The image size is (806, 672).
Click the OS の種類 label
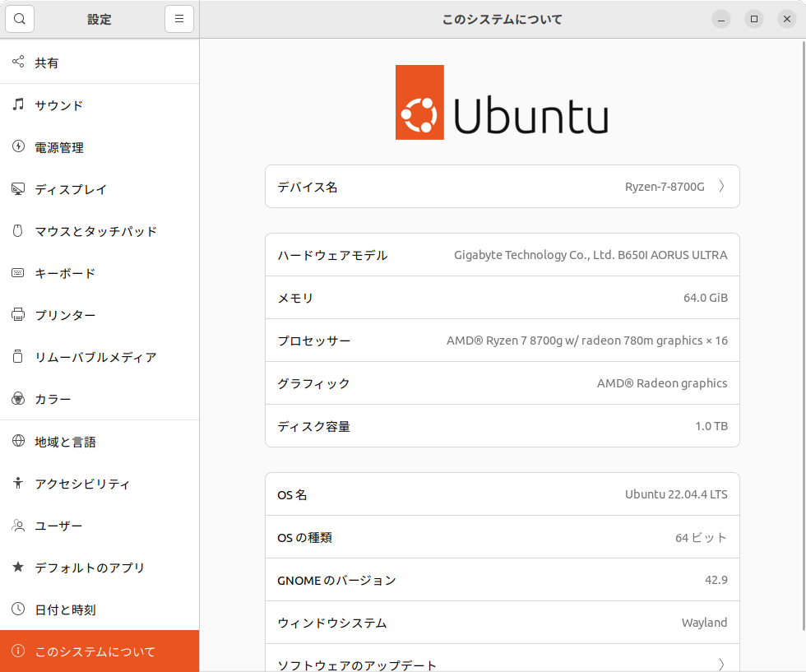pyautogui.click(x=304, y=537)
